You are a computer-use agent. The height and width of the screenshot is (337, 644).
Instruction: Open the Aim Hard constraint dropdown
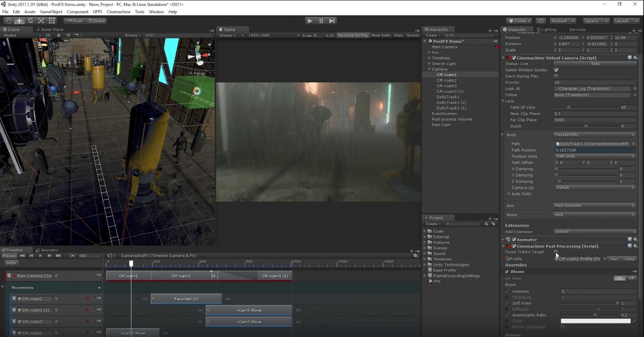click(x=594, y=206)
